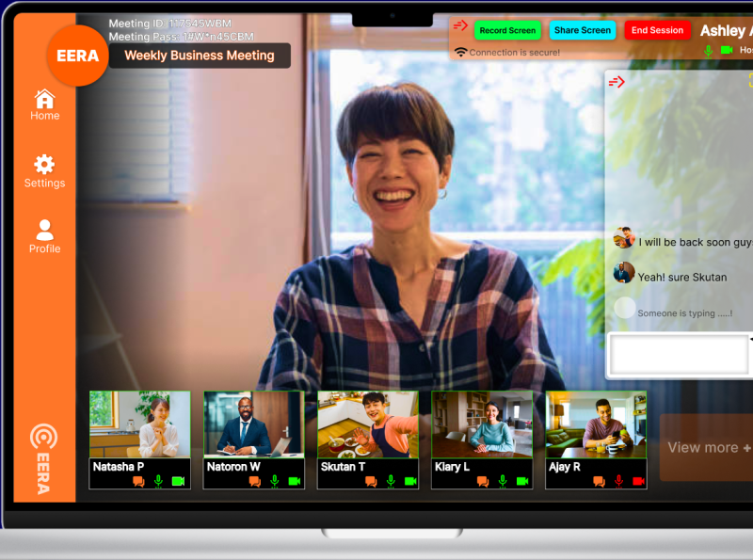
Task: Mute Natoron W's microphone
Action: pyautogui.click(x=273, y=481)
